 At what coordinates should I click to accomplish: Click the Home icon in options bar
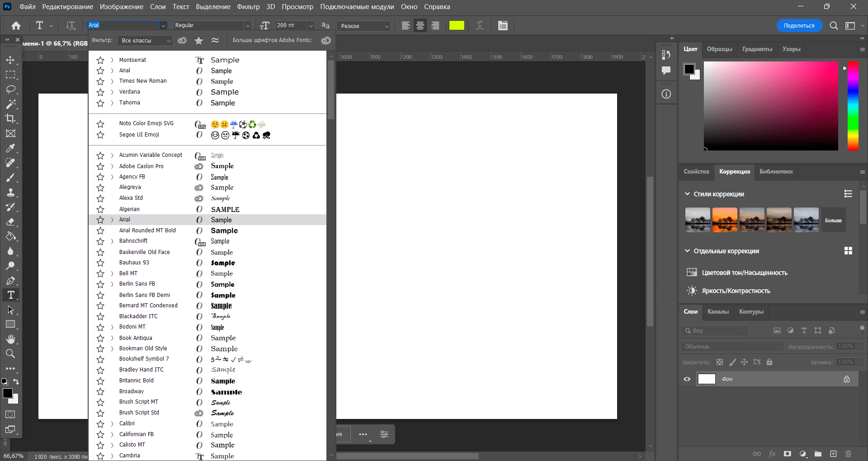pos(16,26)
